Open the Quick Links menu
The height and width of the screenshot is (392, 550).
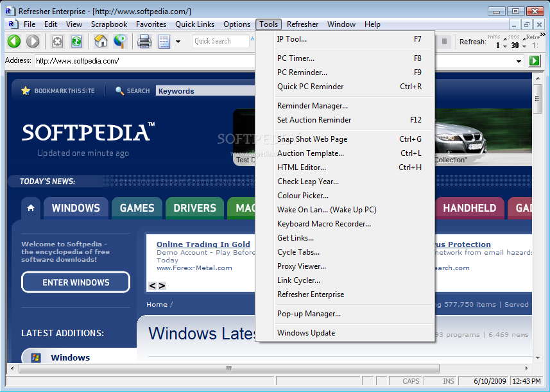click(x=194, y=24)
